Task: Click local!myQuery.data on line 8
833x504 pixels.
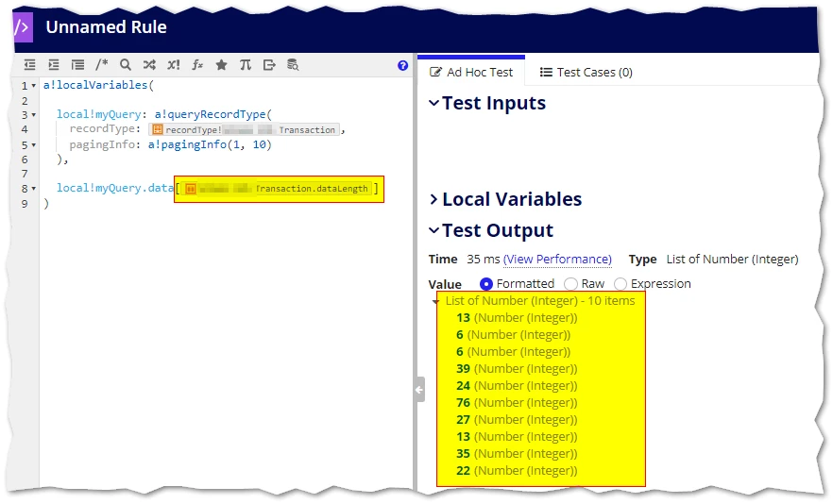Action: [115, 188]
